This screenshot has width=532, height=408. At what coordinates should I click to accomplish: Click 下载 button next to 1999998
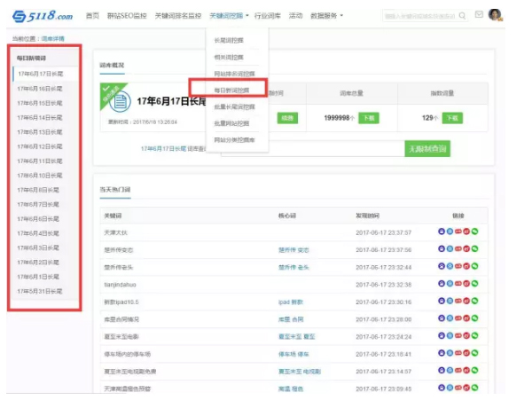pos(368,118)
